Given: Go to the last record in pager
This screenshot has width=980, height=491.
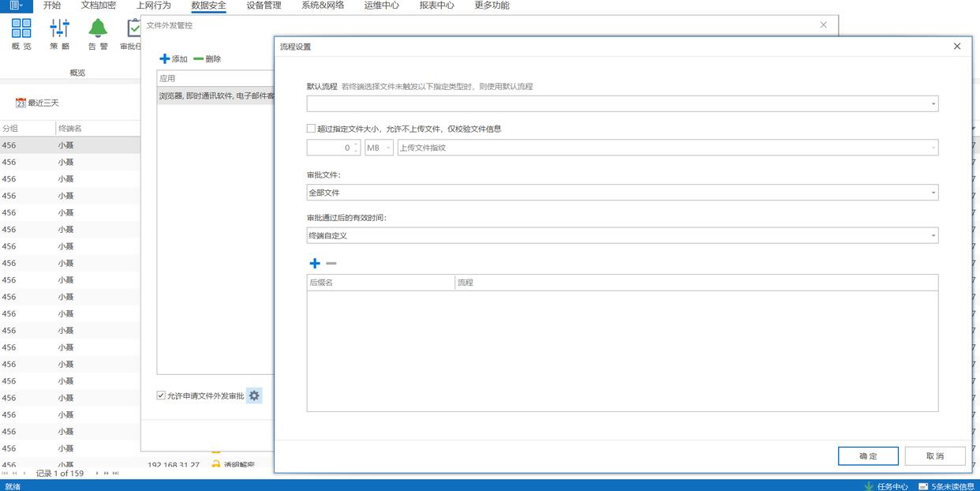Looking at the screenshot, I should point(116,474).
